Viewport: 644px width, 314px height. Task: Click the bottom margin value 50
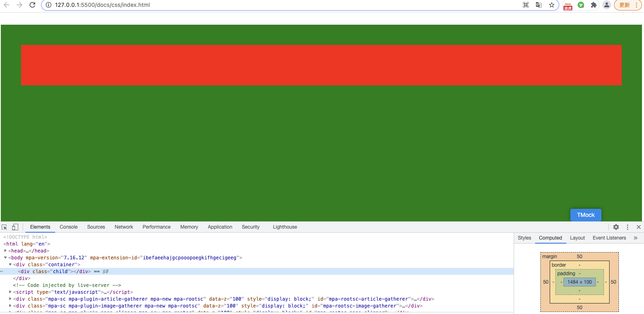point(579,308)
